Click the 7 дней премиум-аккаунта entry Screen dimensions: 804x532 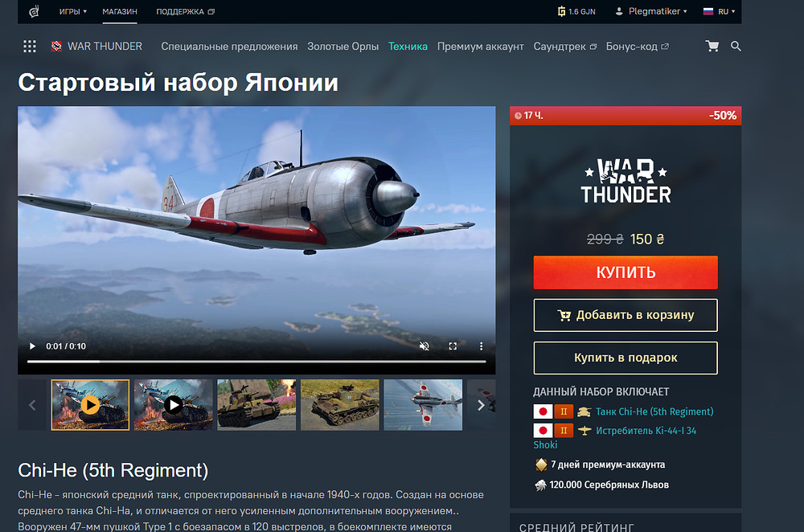tap(600, 464)
